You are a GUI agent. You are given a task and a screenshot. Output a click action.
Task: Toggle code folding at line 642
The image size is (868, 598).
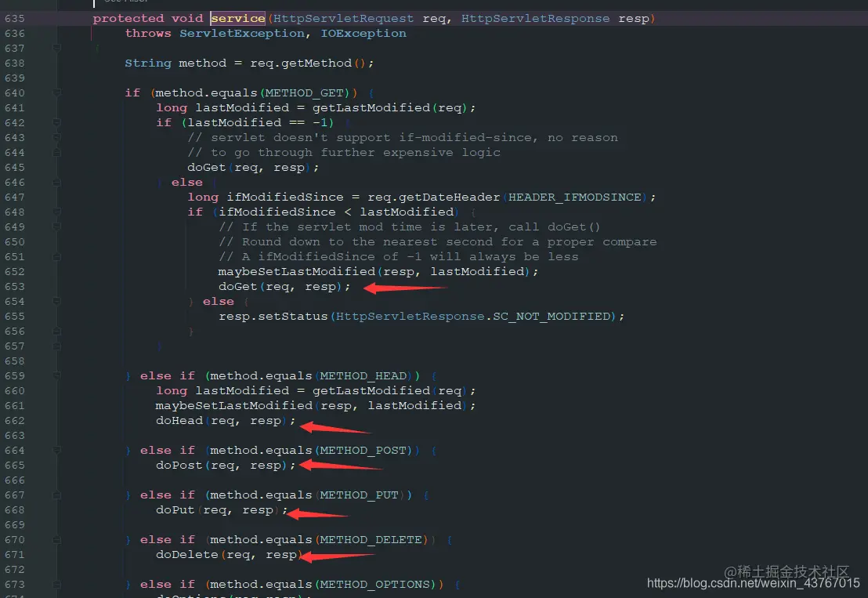(56, 122)
